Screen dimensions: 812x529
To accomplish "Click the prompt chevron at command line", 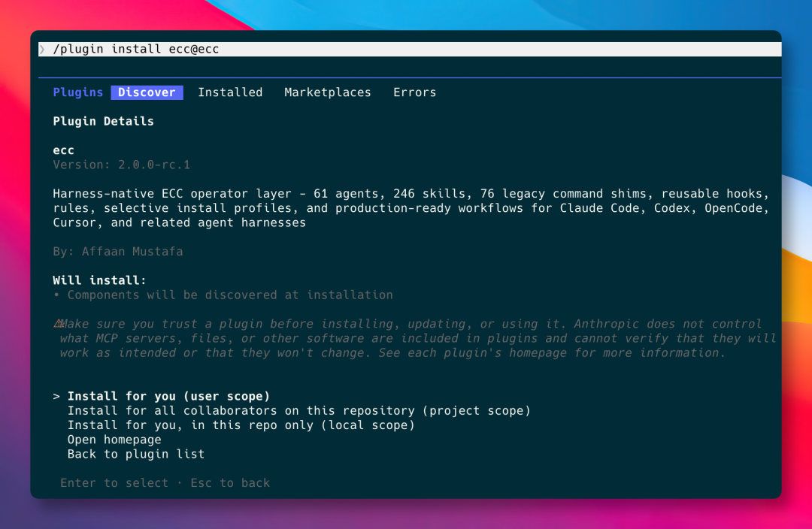I will pyautogui.click(x=42, y=49).
